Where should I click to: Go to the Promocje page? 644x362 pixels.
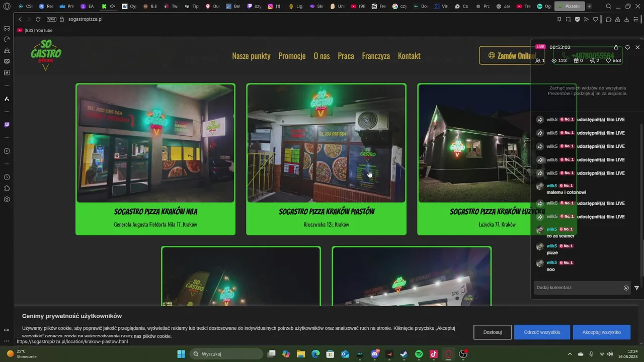(x=292, y=56)
